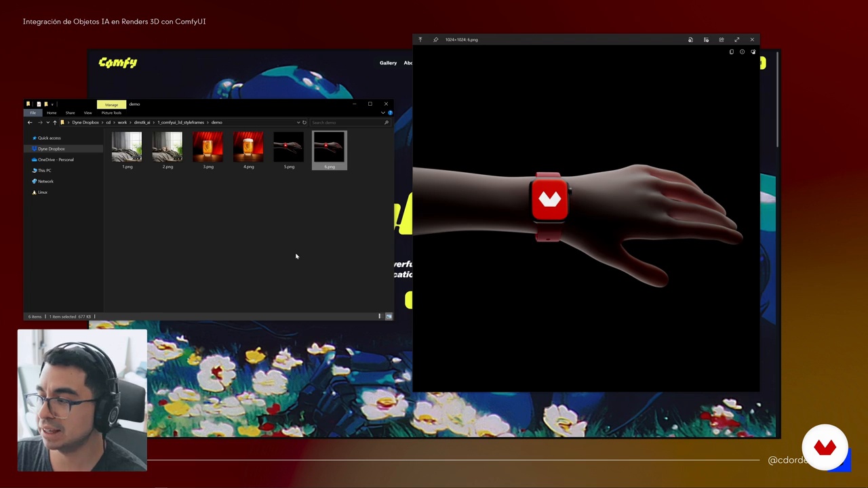Go back in File Explorer
The image size is (868, 488).
(x=30, y=123)
